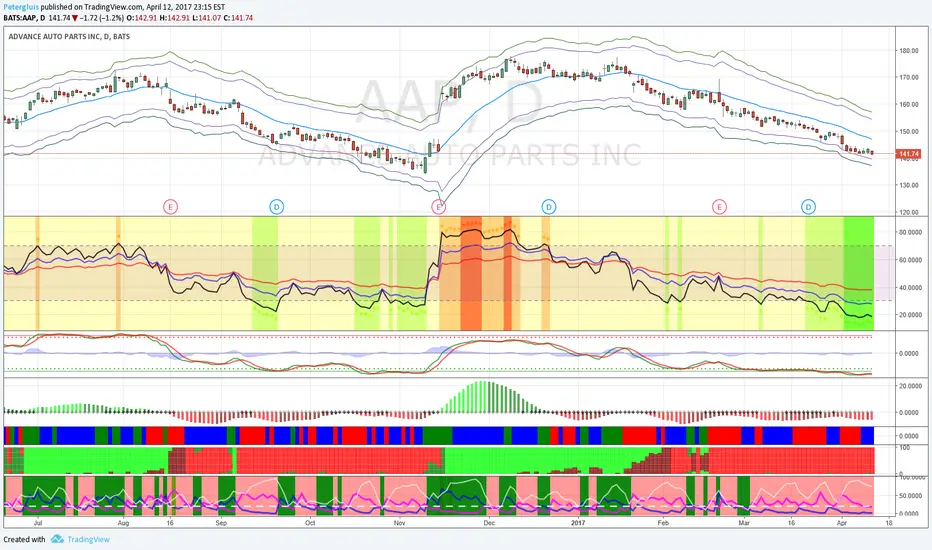Click the 150.00 price axis label
This screenshot has height=550, width=932.
[x=909, y=131]
